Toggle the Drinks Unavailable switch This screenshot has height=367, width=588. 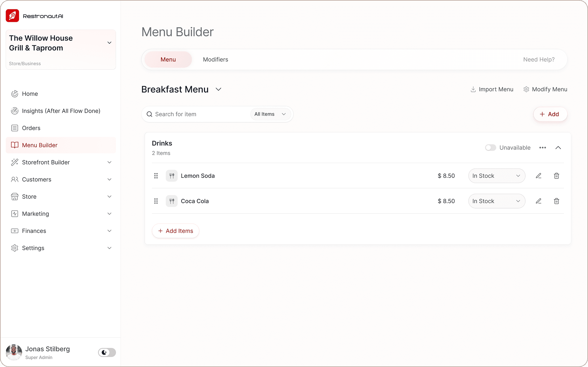point(490,147)
